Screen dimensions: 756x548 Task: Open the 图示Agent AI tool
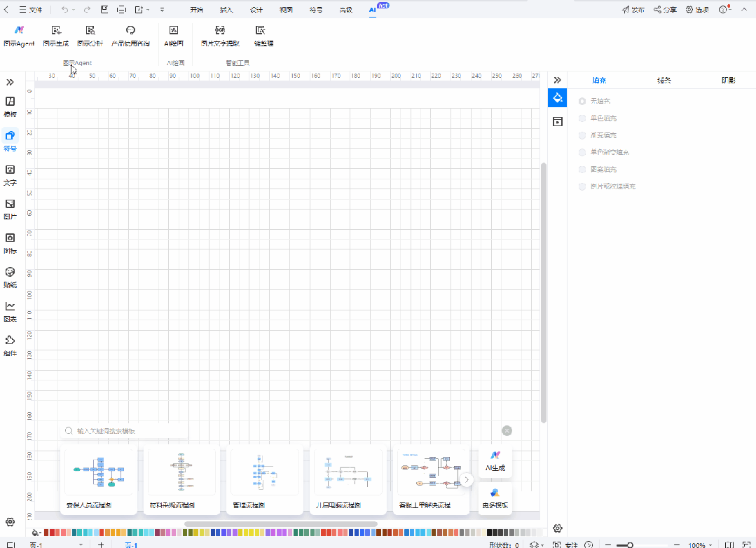[x=20, y=36]
